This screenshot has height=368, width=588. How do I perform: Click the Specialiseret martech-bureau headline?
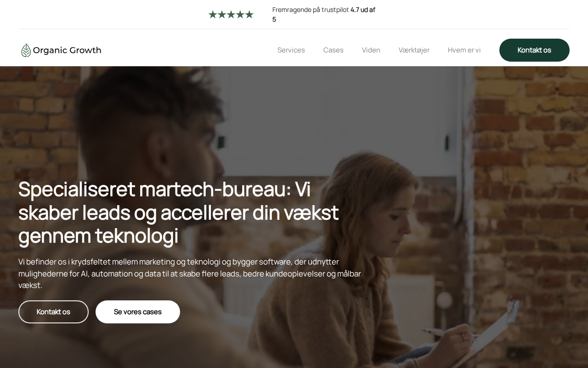[179, 212]
